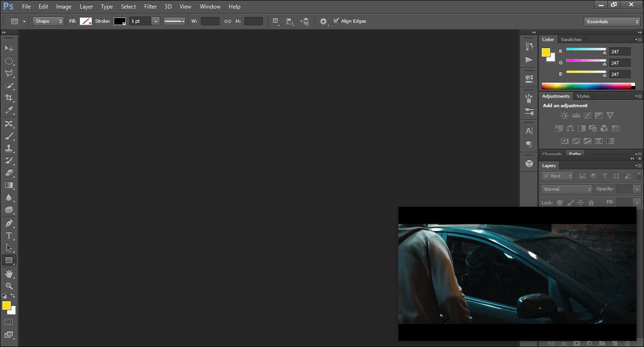
Task: Open the Actions panel play icon
Action: 529,59
